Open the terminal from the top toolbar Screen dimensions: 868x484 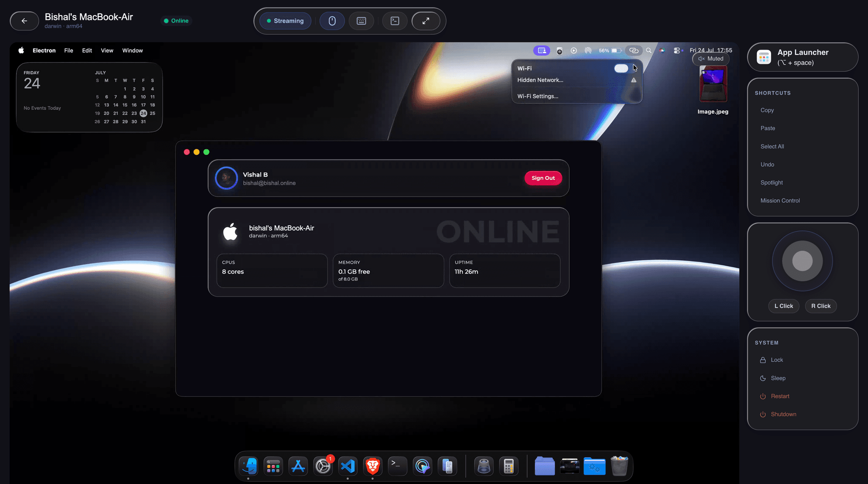[395, 21]
